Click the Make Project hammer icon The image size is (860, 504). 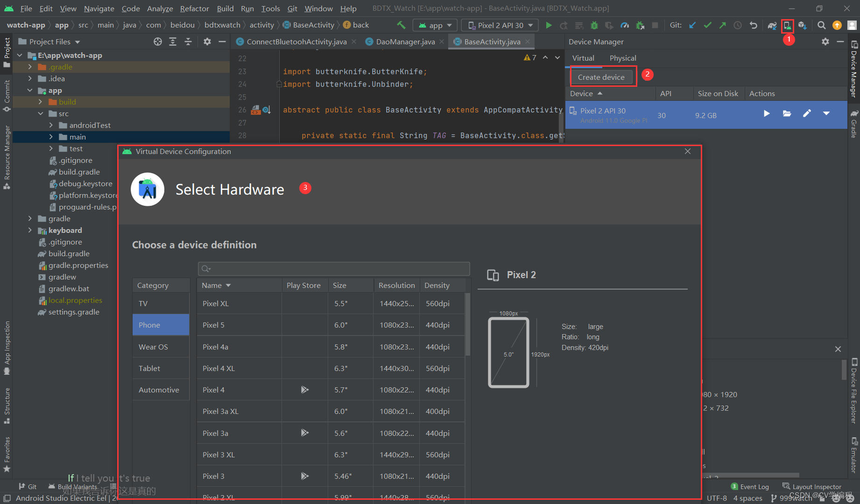pyautogui.click(x=401, y=25)
